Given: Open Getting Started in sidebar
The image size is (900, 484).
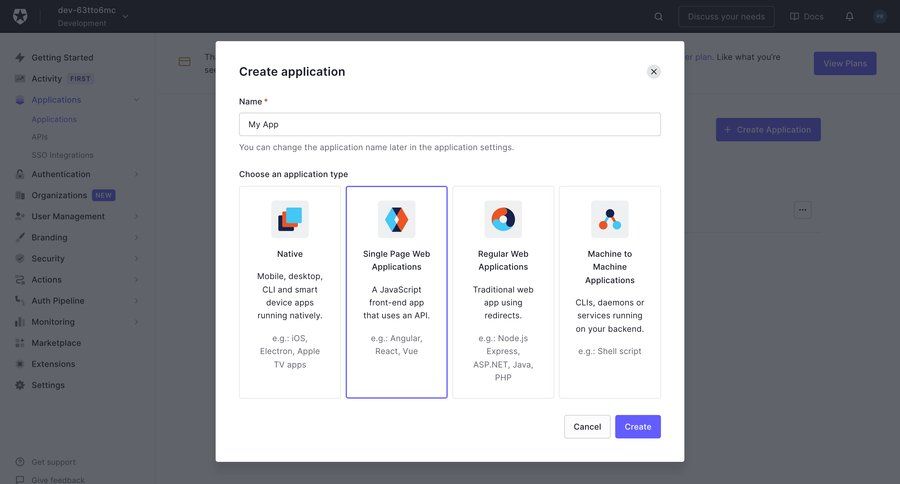Looking at the screenshot, I should point(62,57).
